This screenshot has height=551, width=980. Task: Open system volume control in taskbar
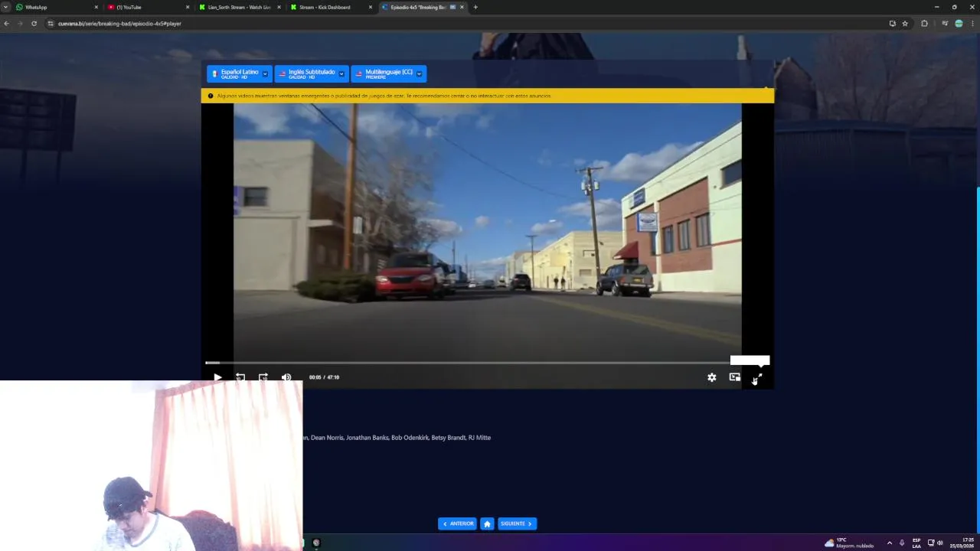(x=940, y=543)
